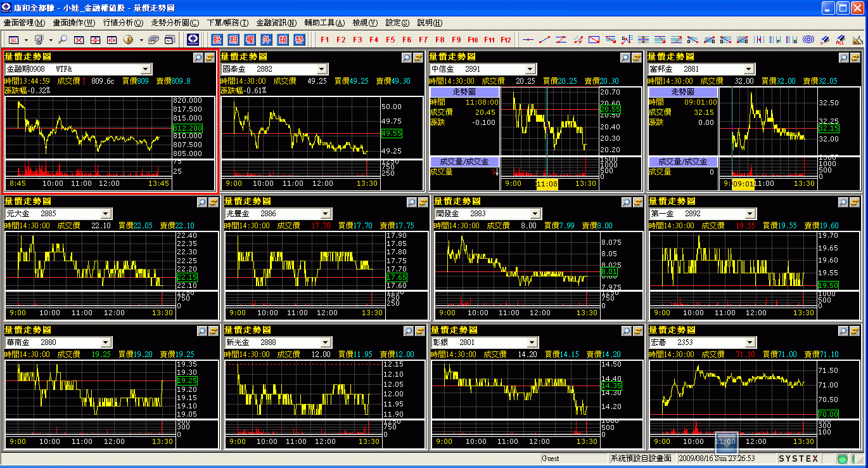This screenshot has width=868, height=468.
Task: Click the gold coin toolbar icon
Action: tap(128, 39)
